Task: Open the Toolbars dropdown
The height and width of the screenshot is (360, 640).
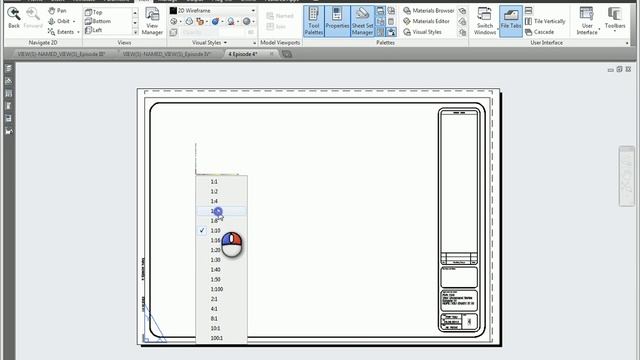Action: [x=615, y=19]
